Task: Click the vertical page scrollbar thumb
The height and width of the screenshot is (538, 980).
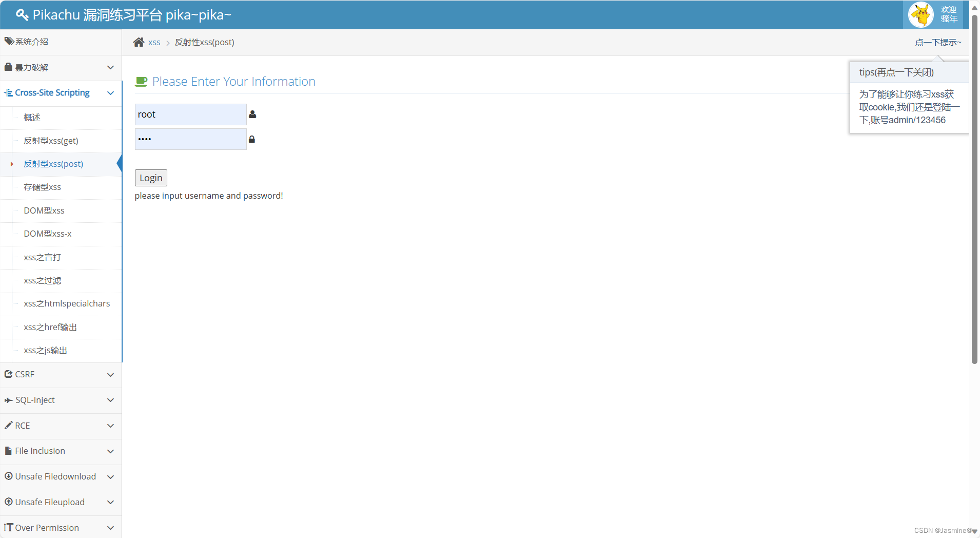Action: (974, 190)
